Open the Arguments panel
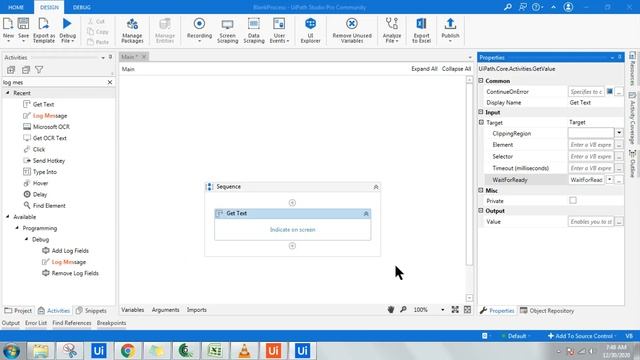The image size is (640, 360). pyautogui.click(x=165, y=310)
